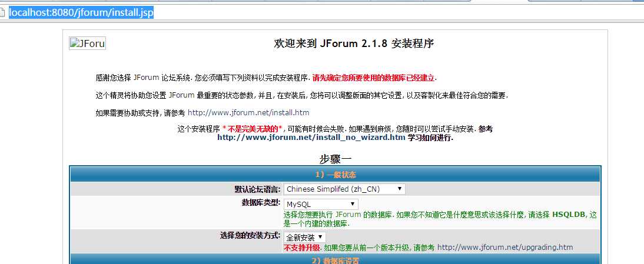Click the page icon beside the address

pos(2,13)
